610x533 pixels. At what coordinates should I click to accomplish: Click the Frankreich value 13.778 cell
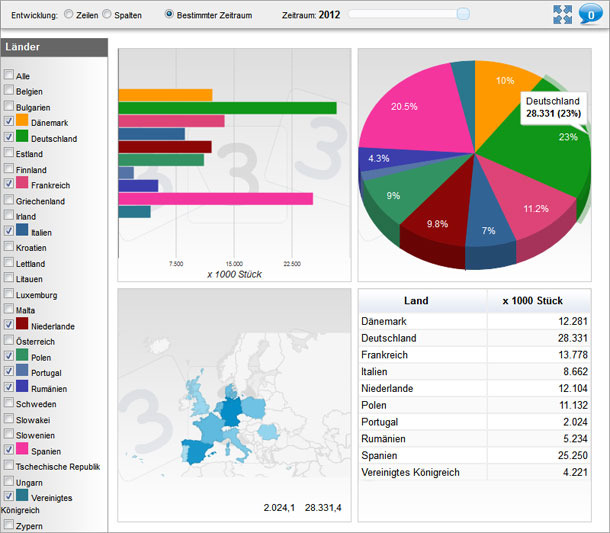pyautogui.click(x=539, y=355)
